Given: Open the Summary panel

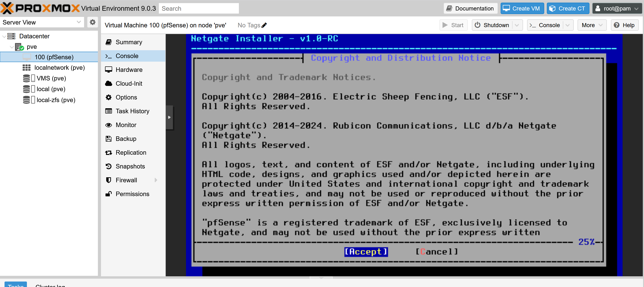Looking at the screenshot, I should click(x=133, y=42).
